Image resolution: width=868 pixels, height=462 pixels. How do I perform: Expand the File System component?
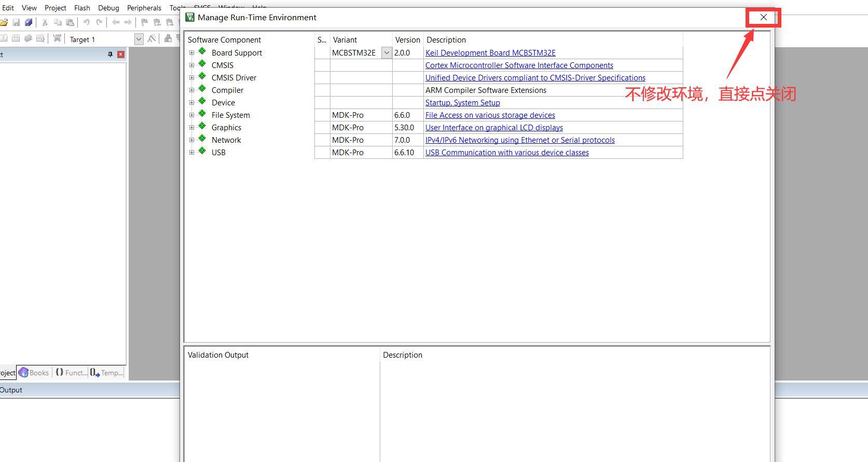[x=191, y=115]
